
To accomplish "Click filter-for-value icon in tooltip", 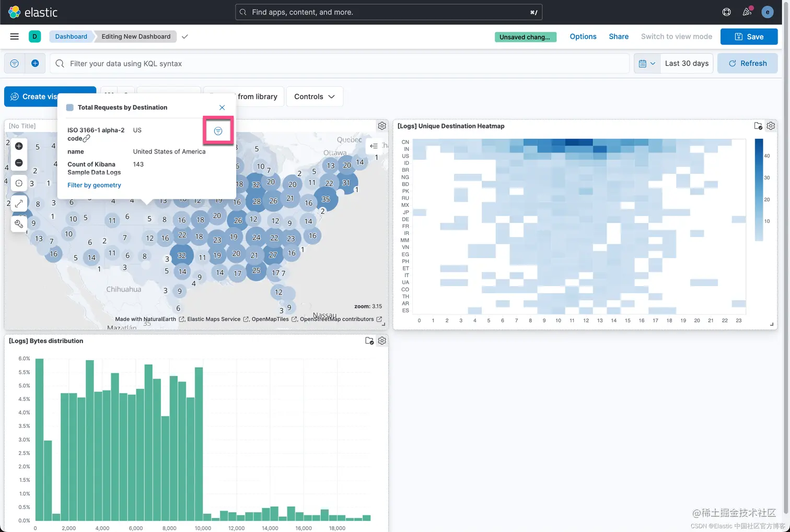I will pyautogui.click(x=218, y=131).
